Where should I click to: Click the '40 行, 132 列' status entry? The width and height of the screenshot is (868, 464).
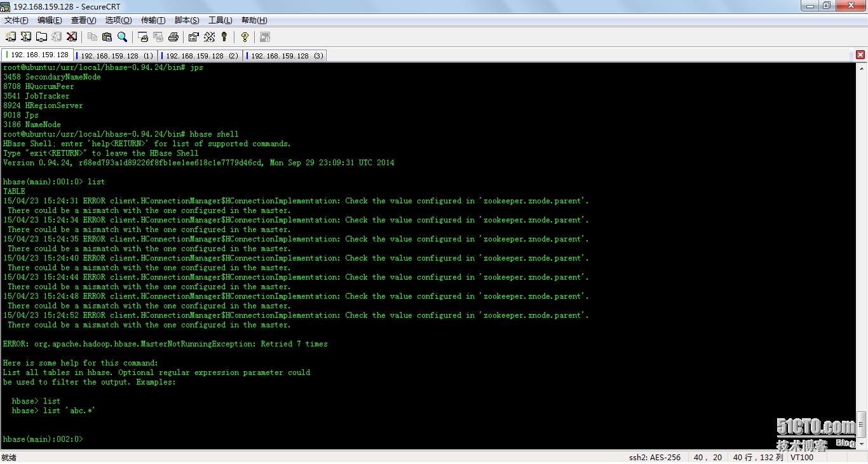tap(759, 457)
